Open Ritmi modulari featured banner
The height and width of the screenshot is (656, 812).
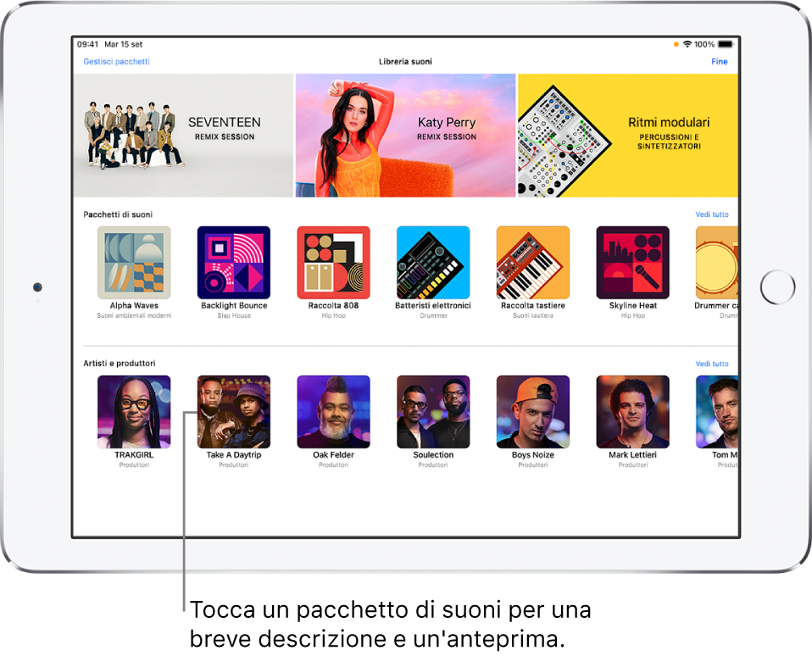coord(627,135)
